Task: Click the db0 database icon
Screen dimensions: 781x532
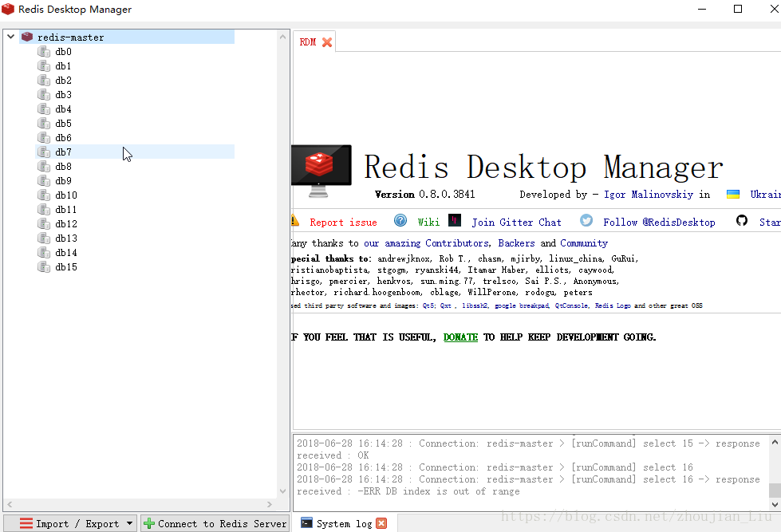Action: [x=44, y=51]
